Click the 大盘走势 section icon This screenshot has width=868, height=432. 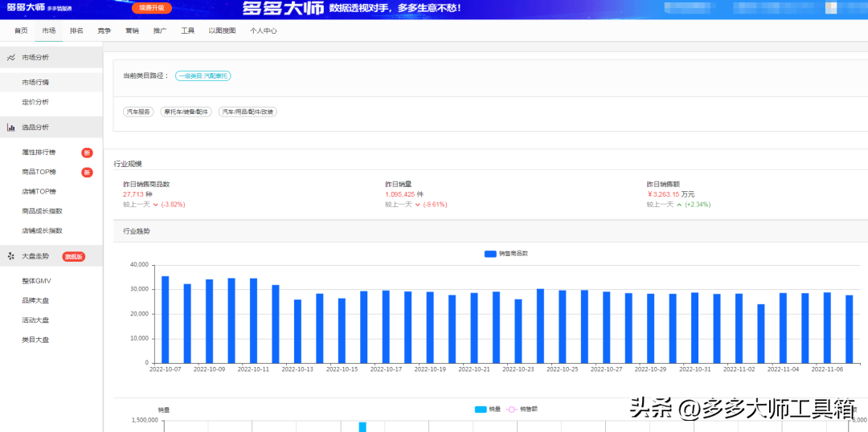[11, 256]
